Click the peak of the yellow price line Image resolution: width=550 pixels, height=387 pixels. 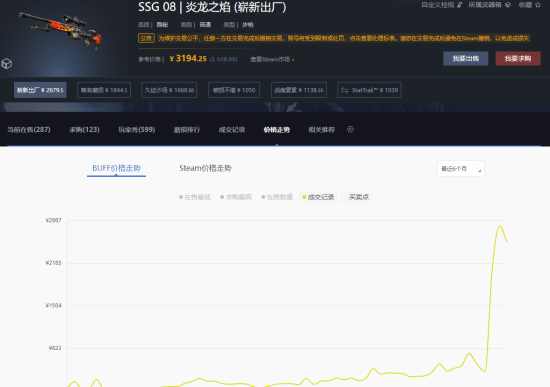[x=499, y=226]
